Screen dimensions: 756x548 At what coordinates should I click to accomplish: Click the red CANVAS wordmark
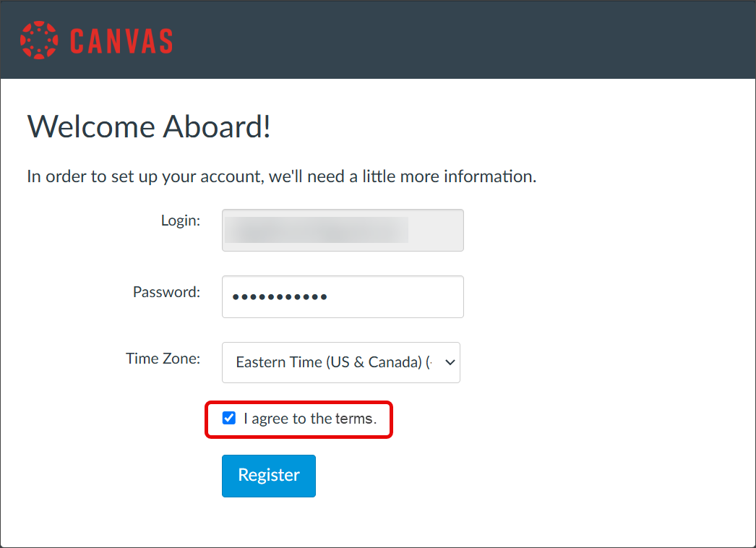[120, 40]
